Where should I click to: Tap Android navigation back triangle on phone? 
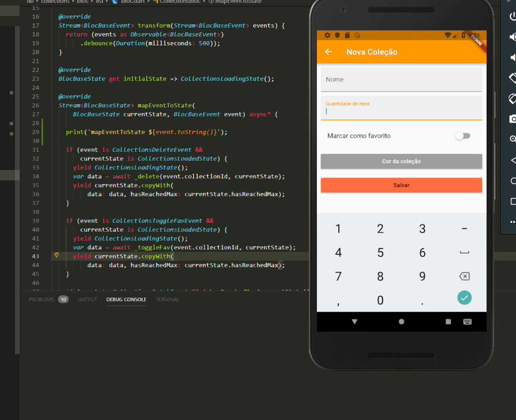[354, 322]
